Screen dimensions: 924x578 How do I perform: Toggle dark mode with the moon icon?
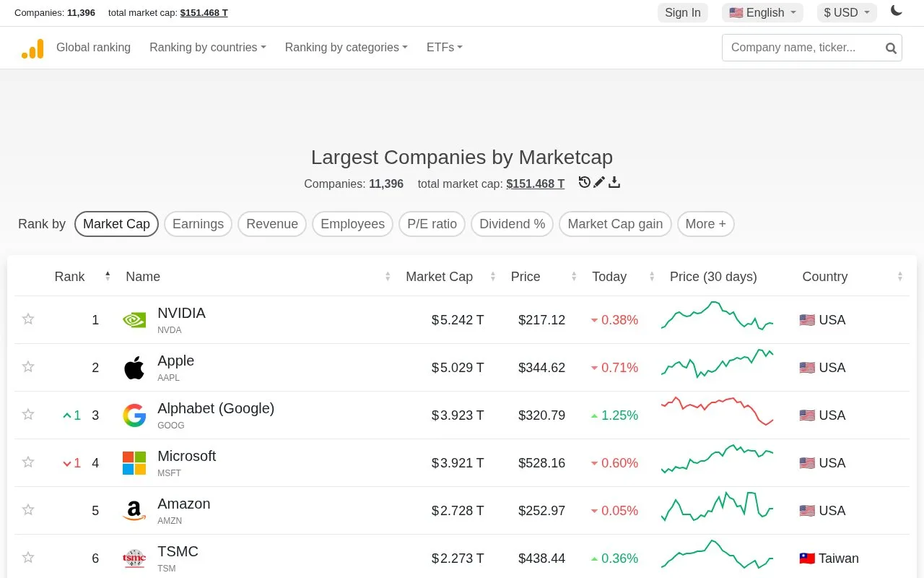[x=896, y=11]
